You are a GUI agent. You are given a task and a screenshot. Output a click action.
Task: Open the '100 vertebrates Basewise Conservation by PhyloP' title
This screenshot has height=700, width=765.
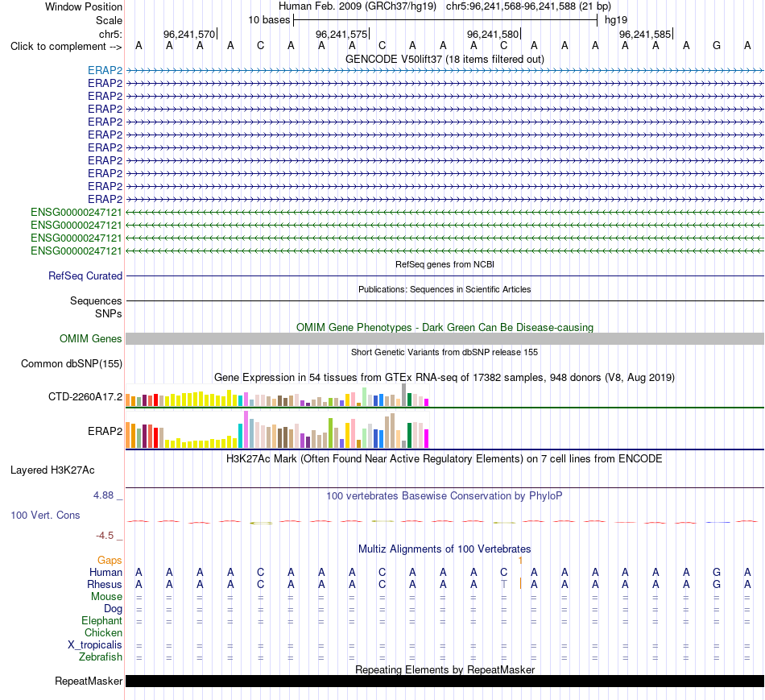click(445, 496)
